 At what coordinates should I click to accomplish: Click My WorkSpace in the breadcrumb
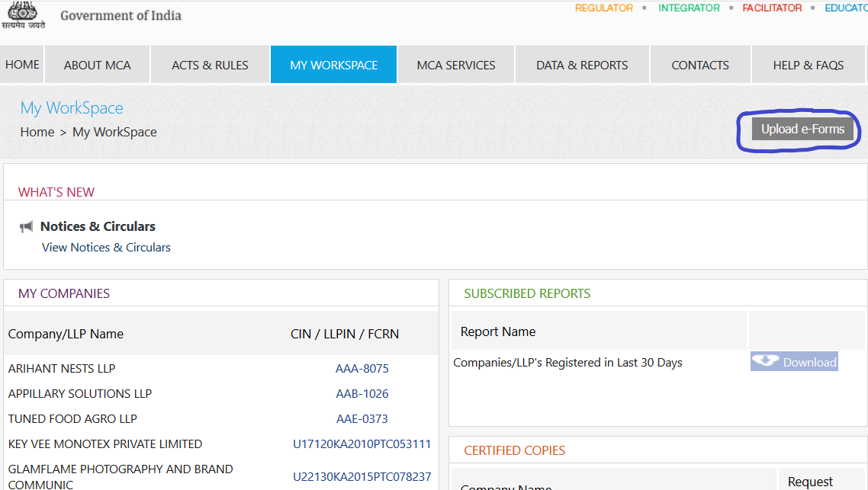pos(114,132)
